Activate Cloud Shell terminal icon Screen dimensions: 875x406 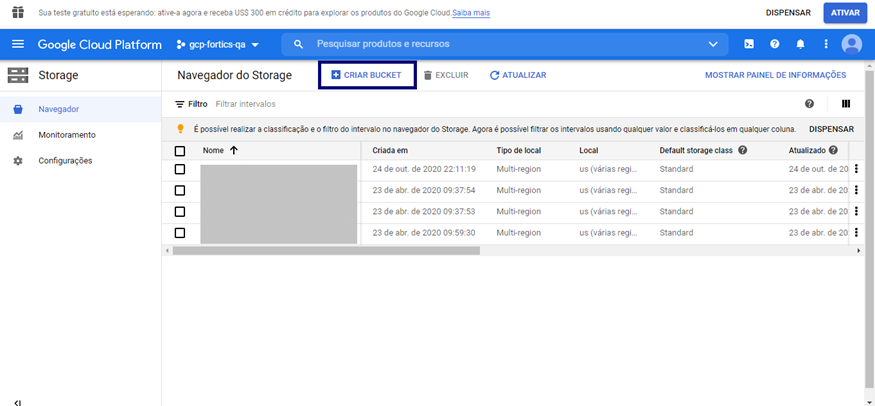[749, 44]
